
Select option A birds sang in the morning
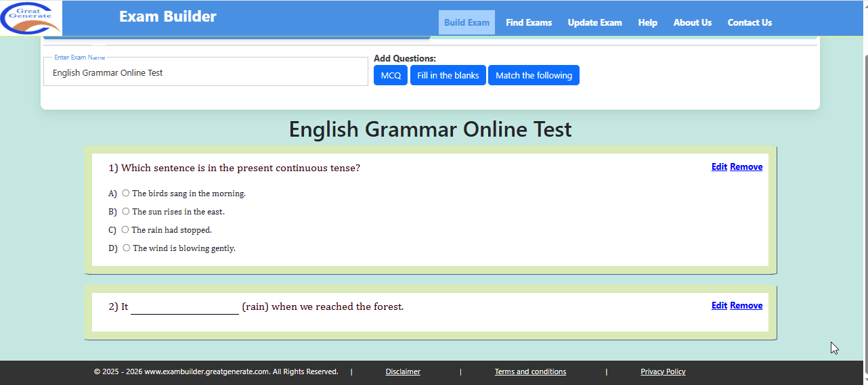[x=126, y=193]
